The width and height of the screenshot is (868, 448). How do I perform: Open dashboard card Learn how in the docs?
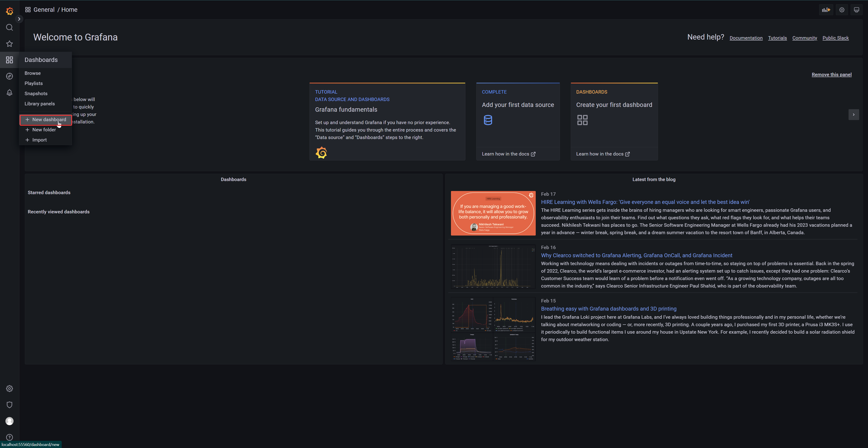603,154
